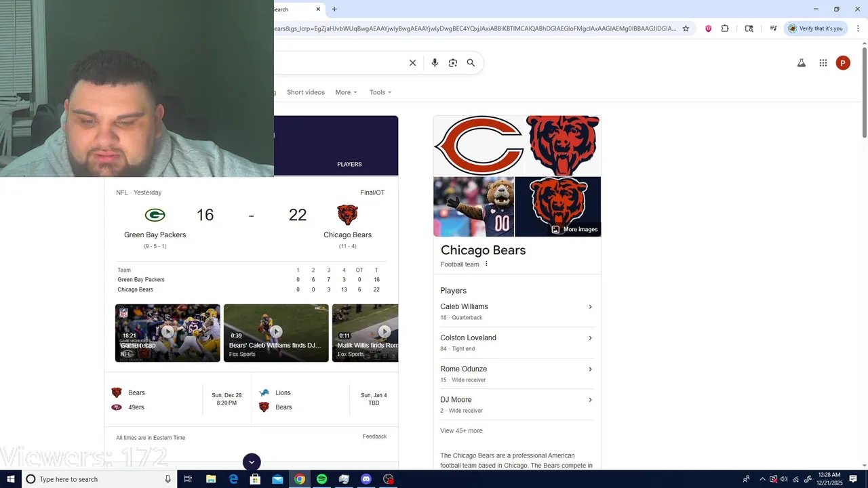Click the Chicago Bears panel heading
Screen dimensions: 868x488
483,250
